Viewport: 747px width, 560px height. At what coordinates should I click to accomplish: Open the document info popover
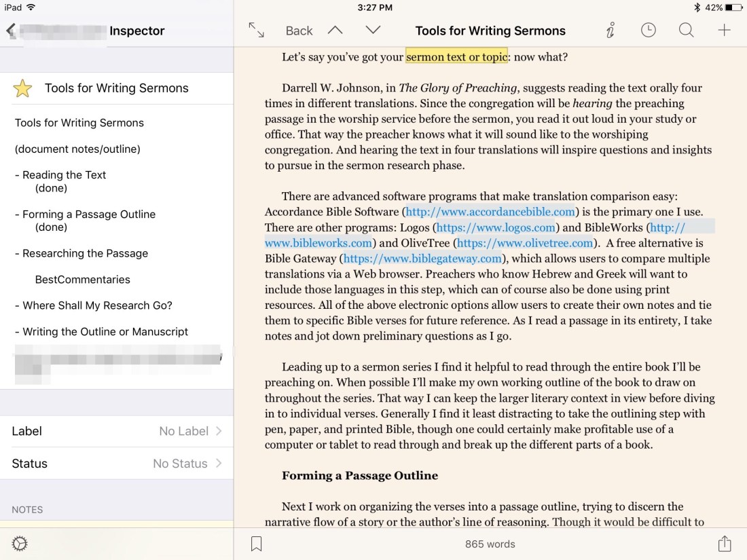click(x=610, y=30)
